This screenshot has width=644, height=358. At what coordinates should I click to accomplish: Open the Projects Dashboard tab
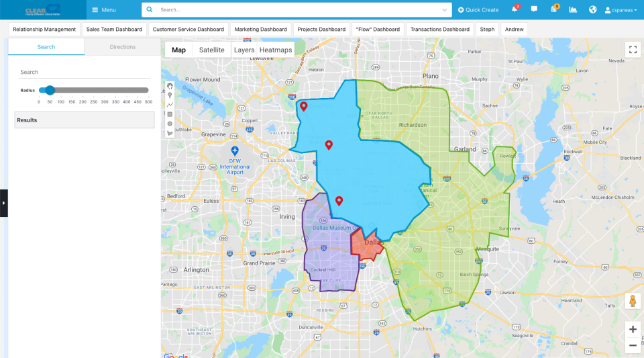[x=321, y=29]
